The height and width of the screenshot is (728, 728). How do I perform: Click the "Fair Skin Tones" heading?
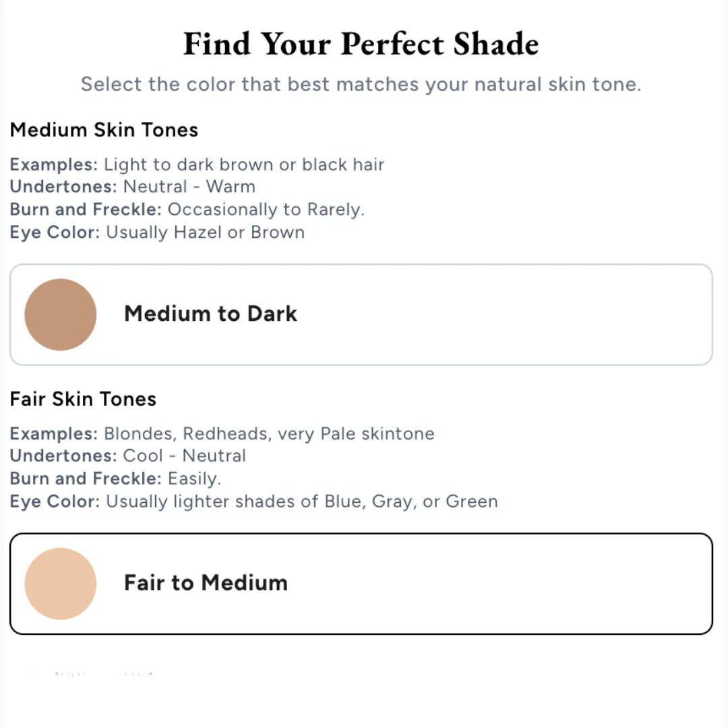coord(83,399)
